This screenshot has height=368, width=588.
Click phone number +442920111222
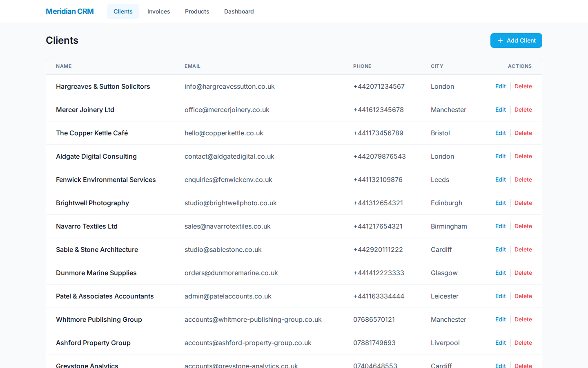378,249
